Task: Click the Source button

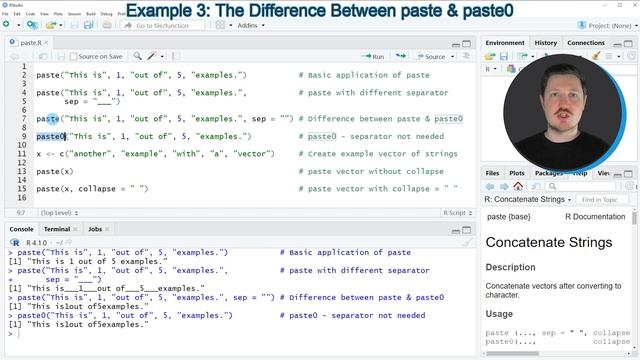Action: point(431,56)
